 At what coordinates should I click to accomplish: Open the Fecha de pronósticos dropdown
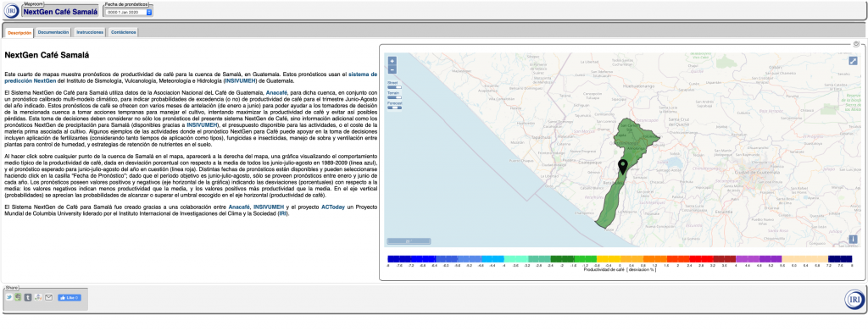(129, 12)
